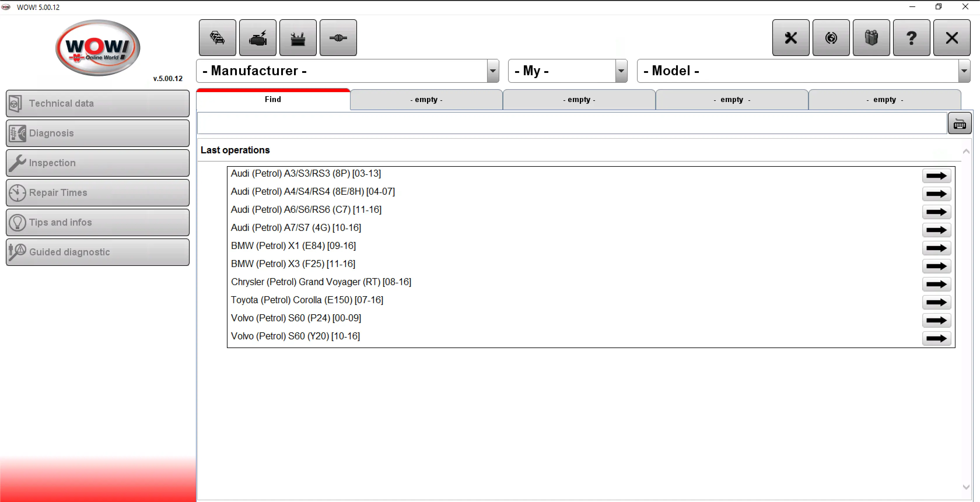This screenshot has width=980, height=502.
Task: Select the engine diagnostics icon
Action: point(258,37)
